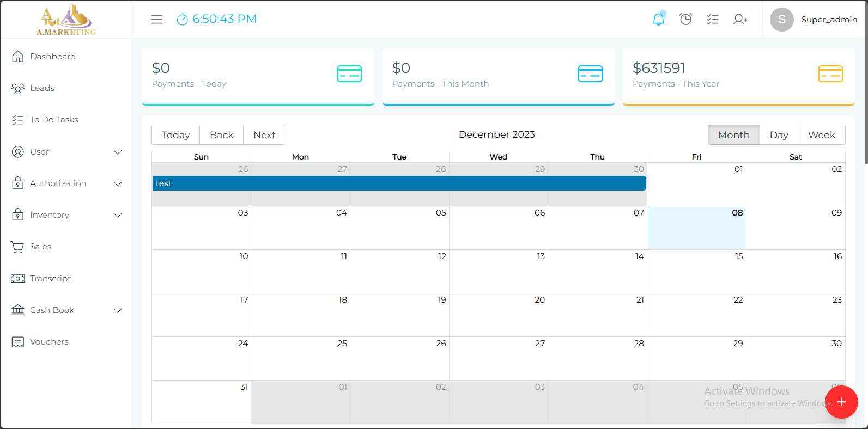The image size is (868, 429).
Task: Click the Payments This Year card icon
Action: 830,73
